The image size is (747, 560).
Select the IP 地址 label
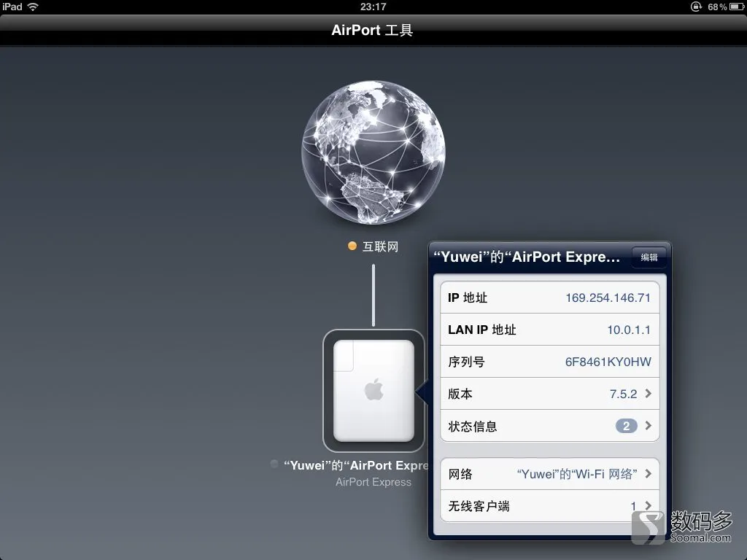click(x=468, y=297)
